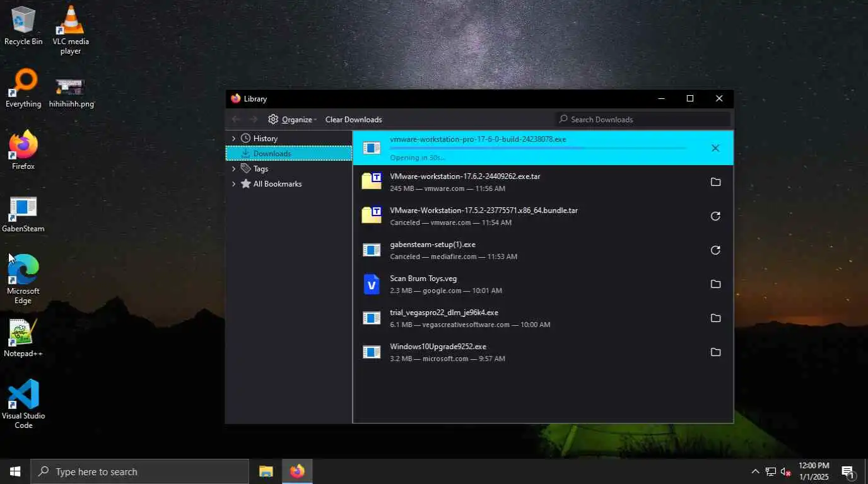The width and height of the screenshot is (868, 484).
Task: Click the VMware-workstation-17.6.2 archive file icon
Action: (x=372, y=181)
